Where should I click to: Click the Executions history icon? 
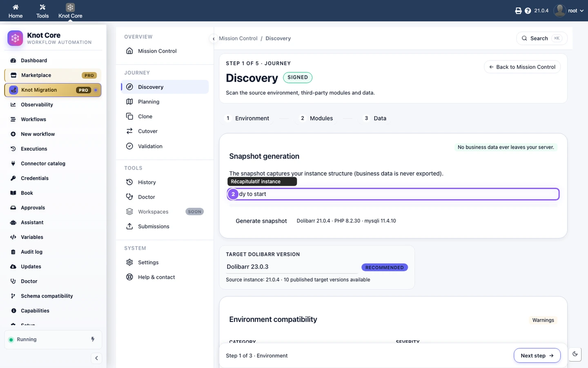(x=13, y=149)
